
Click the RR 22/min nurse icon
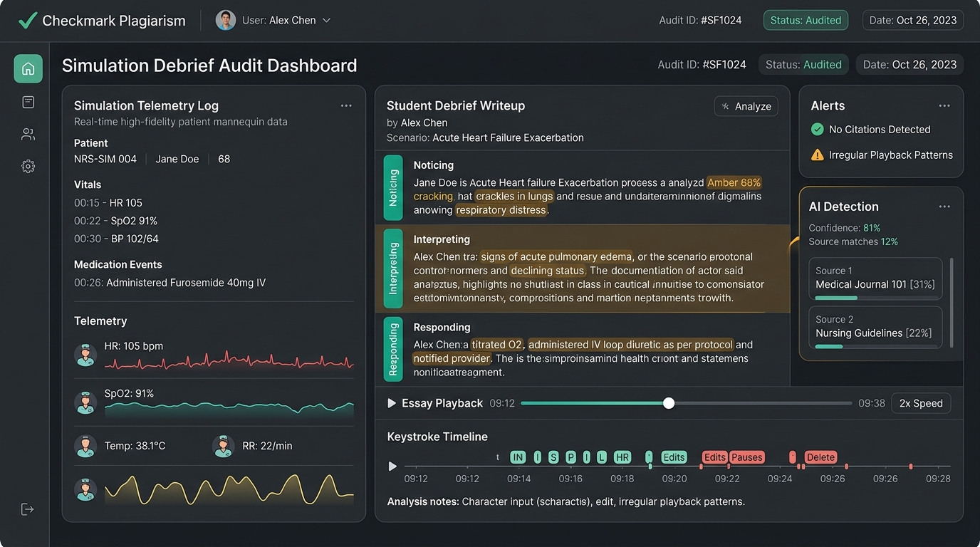point(224,446)
